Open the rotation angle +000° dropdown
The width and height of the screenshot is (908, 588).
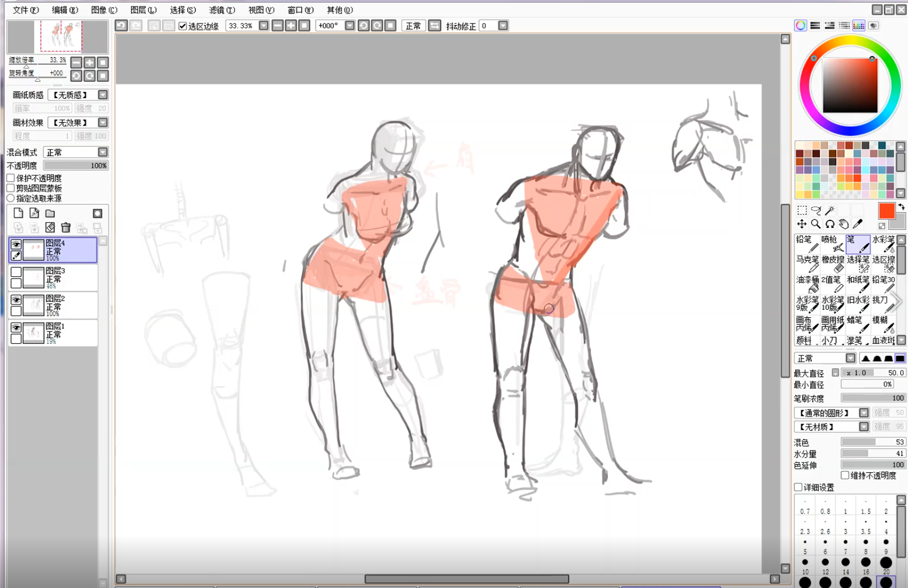(x=350, y=26)
